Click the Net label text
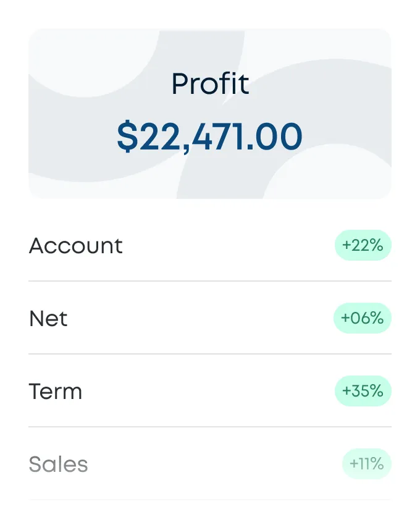420x525 pixels. pyautogui.click(x=48, y=318)
